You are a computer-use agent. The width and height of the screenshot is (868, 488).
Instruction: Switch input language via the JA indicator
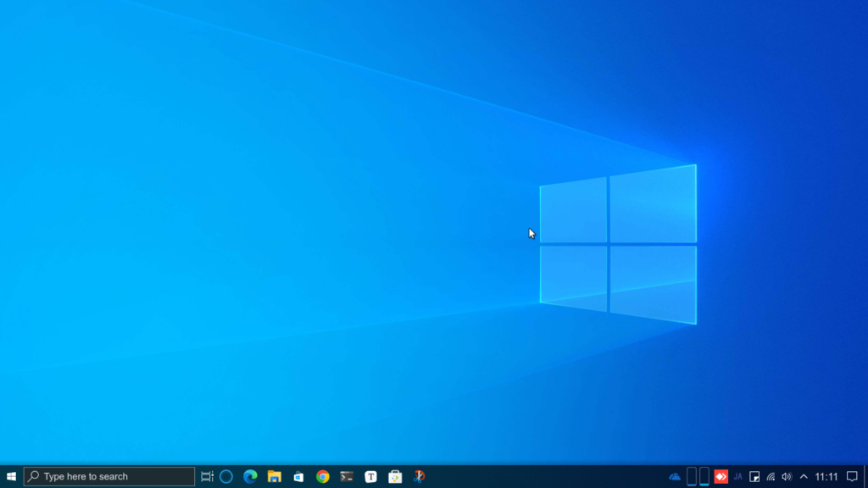click(x=738, y=476)
